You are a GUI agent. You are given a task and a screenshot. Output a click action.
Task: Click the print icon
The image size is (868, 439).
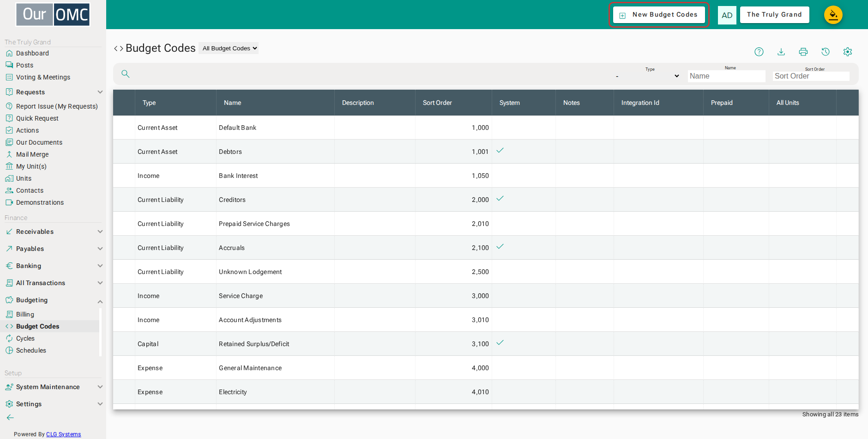(803, 52)
